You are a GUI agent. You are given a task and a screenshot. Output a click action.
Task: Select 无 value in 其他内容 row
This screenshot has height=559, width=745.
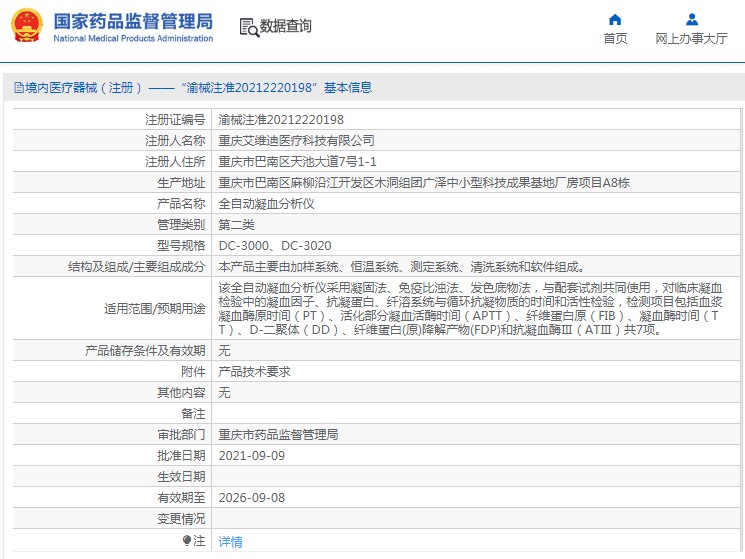[x=224, y=392]
